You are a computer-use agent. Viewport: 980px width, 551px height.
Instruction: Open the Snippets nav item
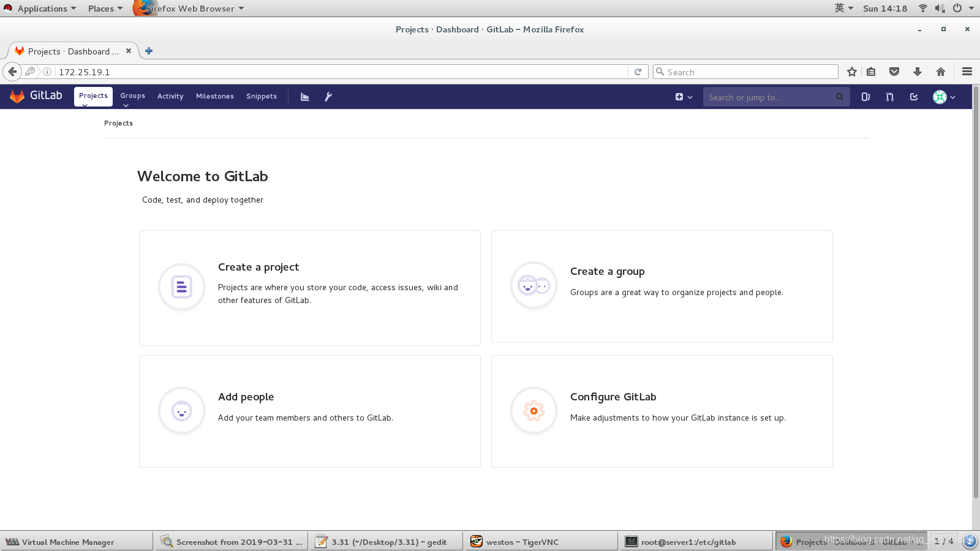(262, 96)
